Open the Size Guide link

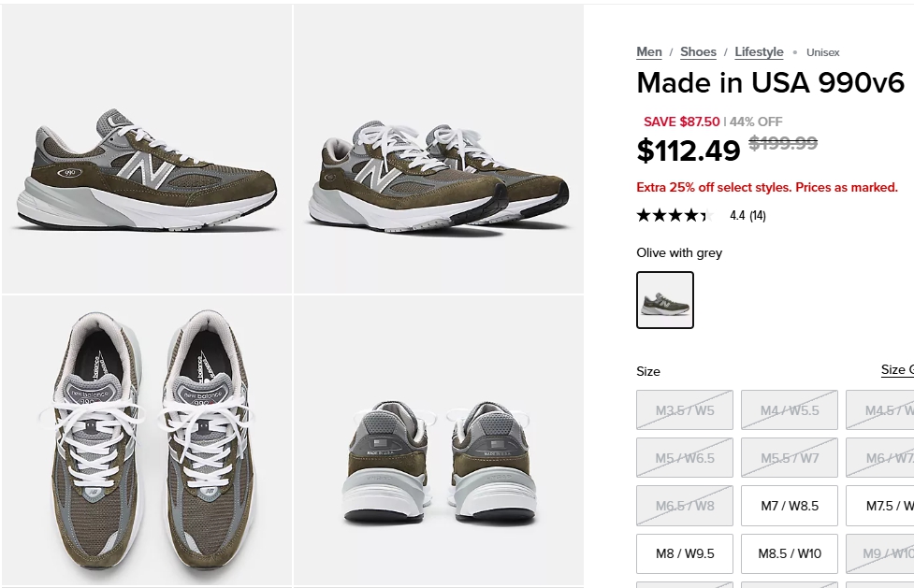(x=897, y=370)
